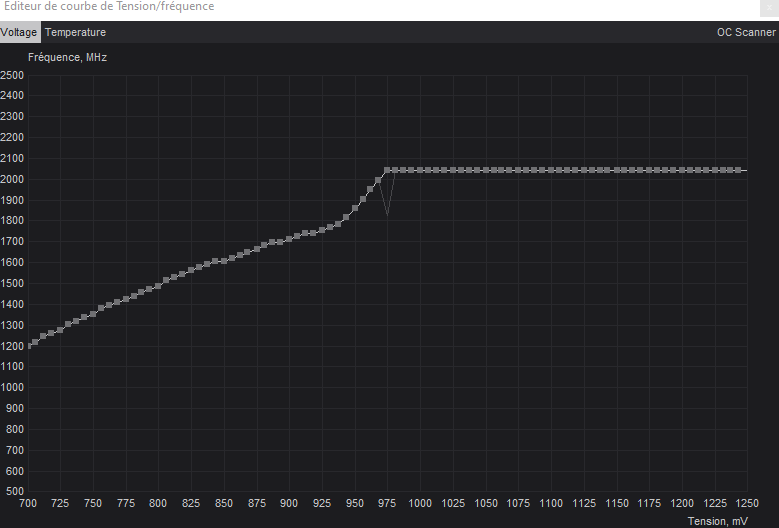This screenshot has width=779, height=528.
Task: Click the 'Tension, mV' axis label
Action: 717,521
